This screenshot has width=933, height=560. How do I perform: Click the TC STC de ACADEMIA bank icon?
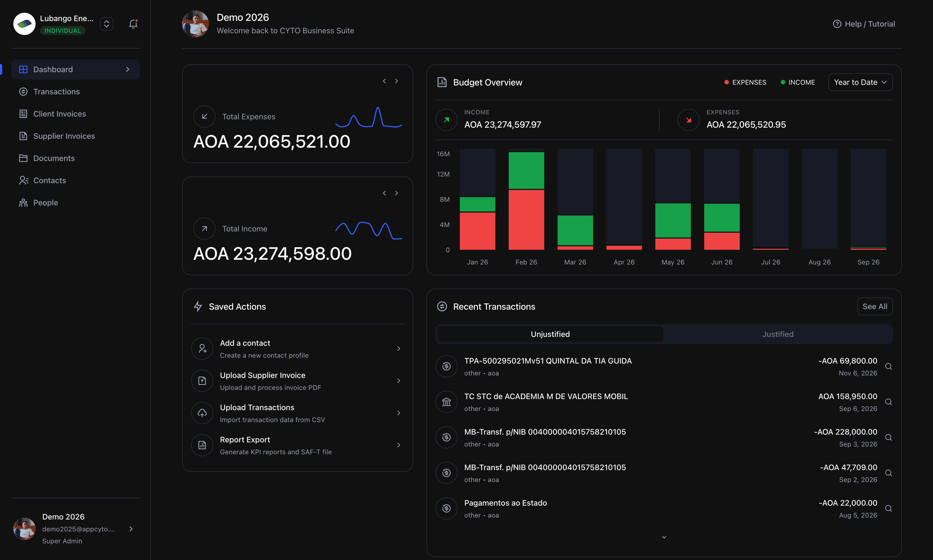(446, 402)
